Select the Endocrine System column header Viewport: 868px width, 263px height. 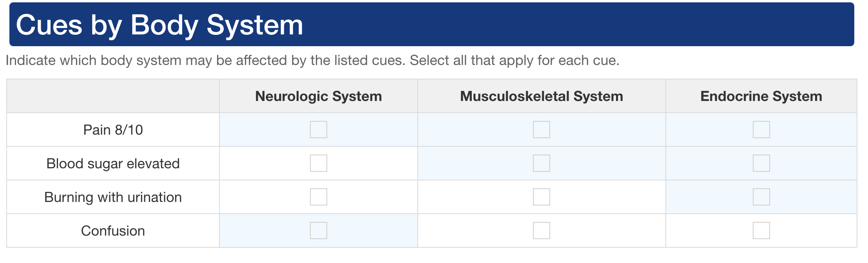(x=762, y=96)
